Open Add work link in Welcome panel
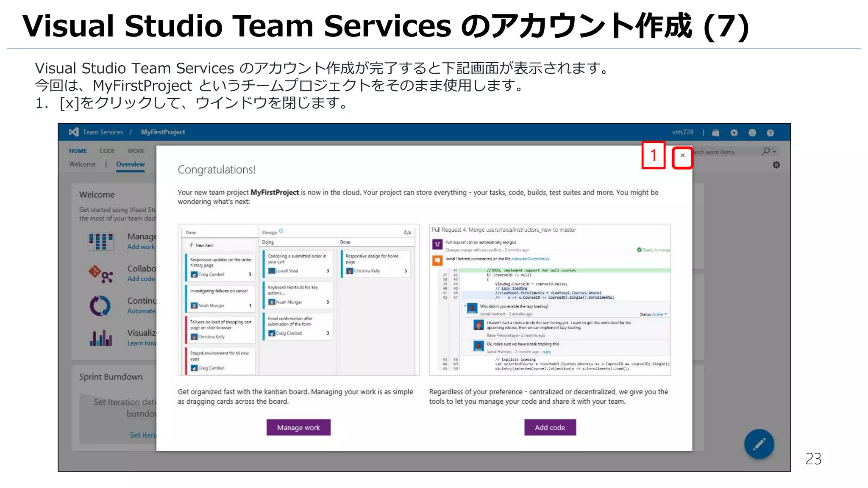The height and width of the screenshot is (488, 868). [142, 247]
